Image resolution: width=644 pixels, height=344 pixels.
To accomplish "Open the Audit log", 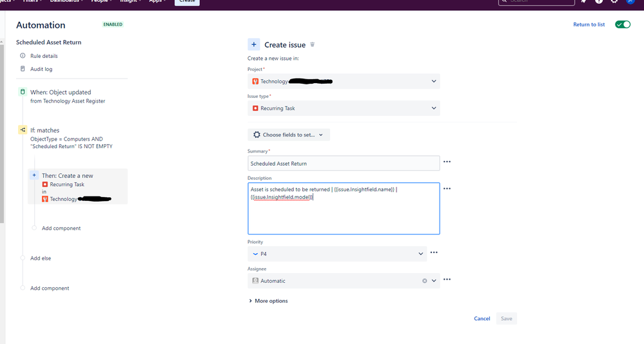I will [x=41, y=69].
